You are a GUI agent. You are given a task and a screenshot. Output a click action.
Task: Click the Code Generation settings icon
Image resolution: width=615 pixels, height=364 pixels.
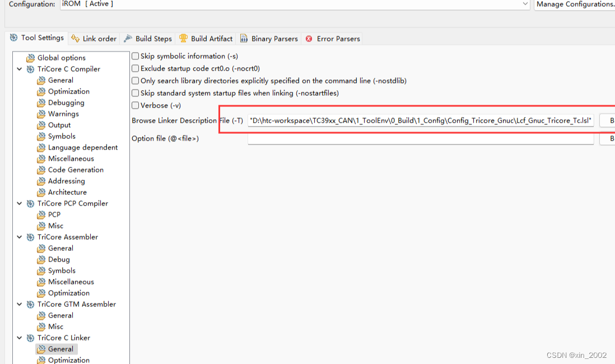[x=41, y=170]
